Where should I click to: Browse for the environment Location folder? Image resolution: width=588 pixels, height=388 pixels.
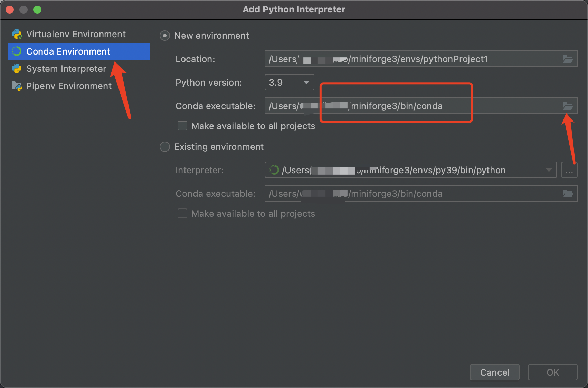[x=568, y=59]
